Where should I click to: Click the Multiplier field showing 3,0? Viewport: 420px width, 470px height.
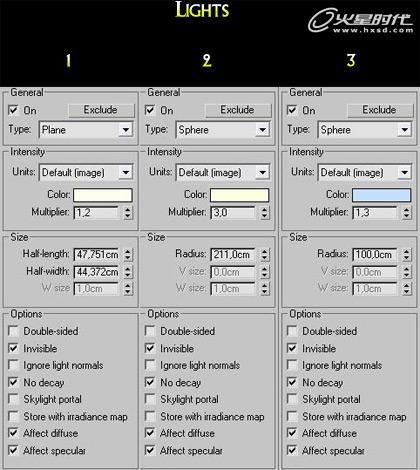click(x=233, y=212)
